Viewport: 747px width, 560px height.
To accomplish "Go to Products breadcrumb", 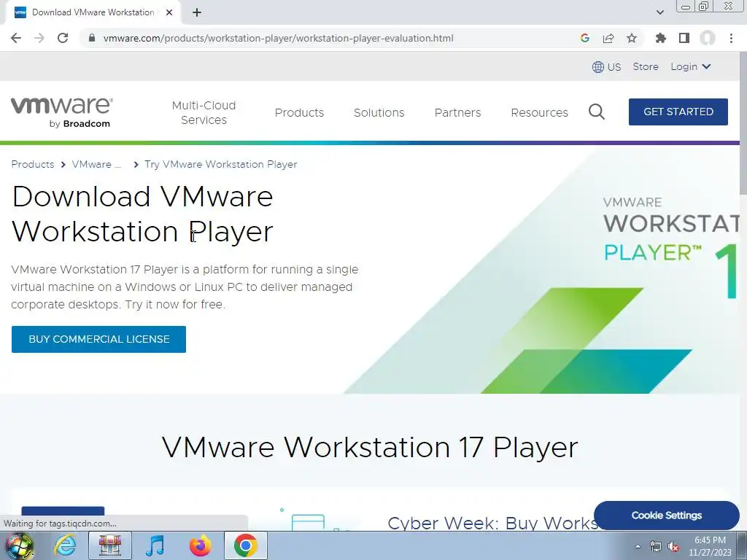I will [33, 164].
